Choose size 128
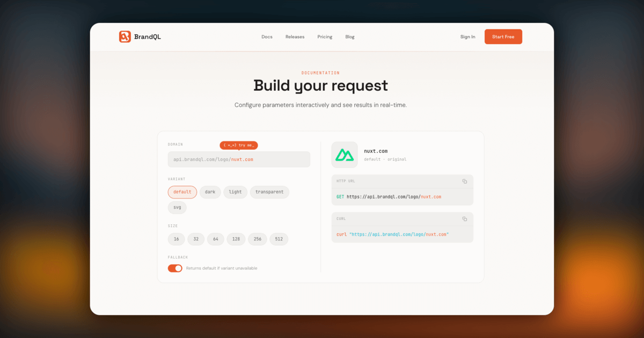 [x=236, y=239]
